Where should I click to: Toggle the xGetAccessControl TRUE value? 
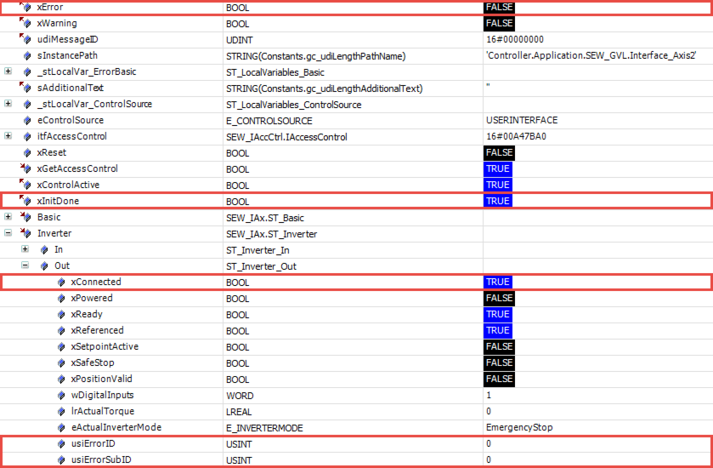tap(497, 169)
